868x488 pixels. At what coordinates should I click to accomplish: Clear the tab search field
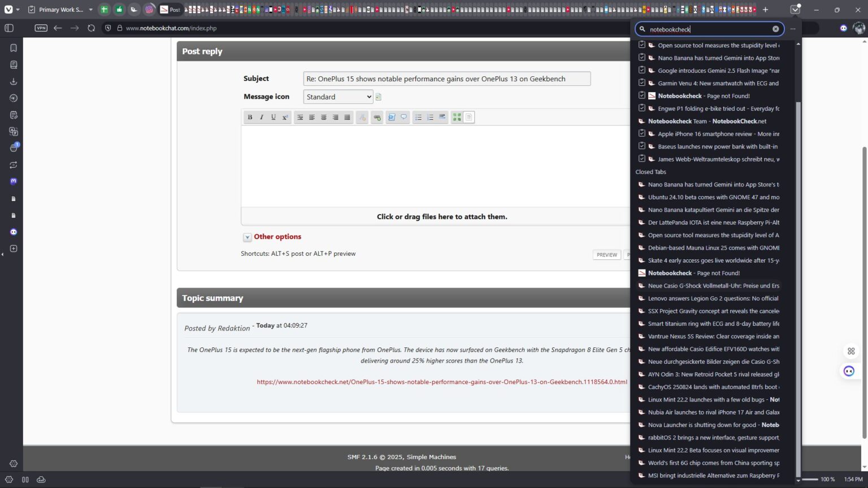point(775,29)
